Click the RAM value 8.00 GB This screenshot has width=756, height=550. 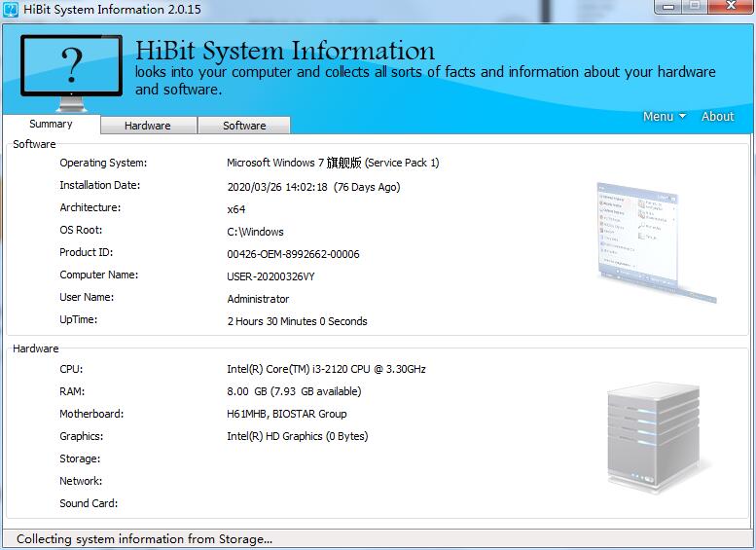pyautogui.click(x=294, y=392)
